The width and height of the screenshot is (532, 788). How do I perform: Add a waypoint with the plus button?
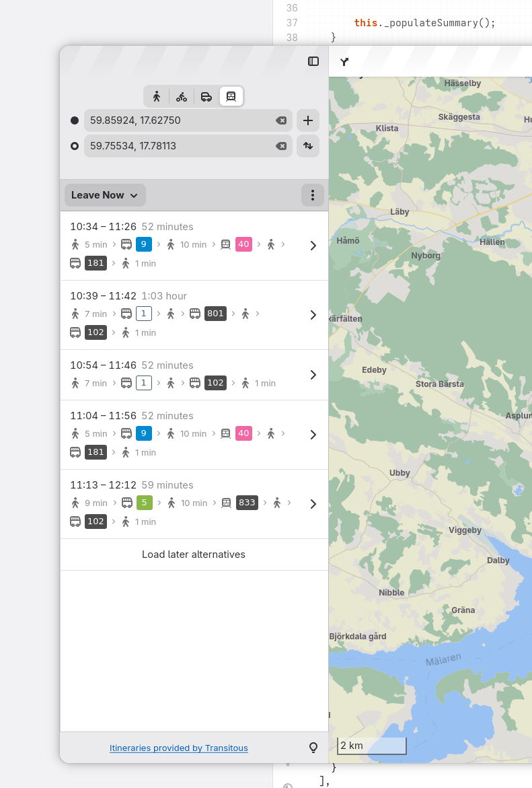[308, 120]
